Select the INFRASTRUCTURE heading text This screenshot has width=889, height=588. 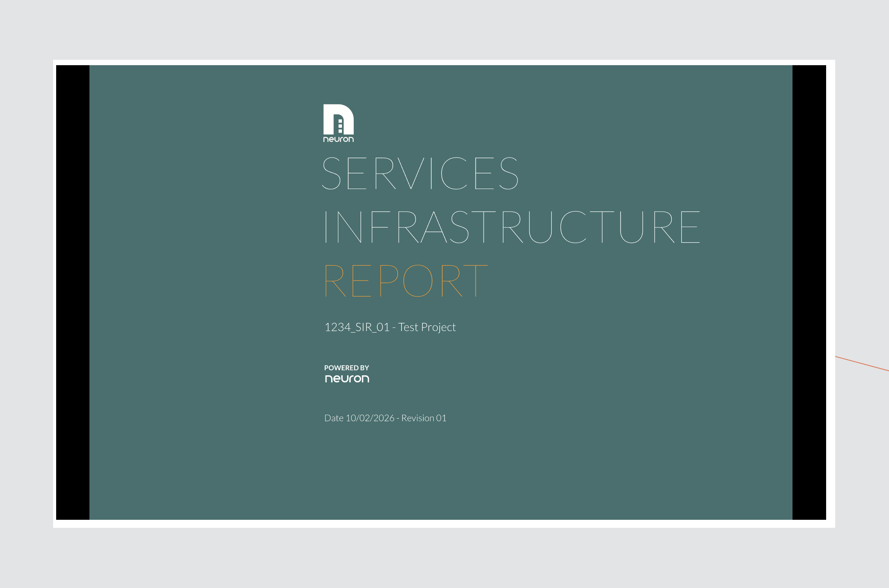tap(512, 227)
